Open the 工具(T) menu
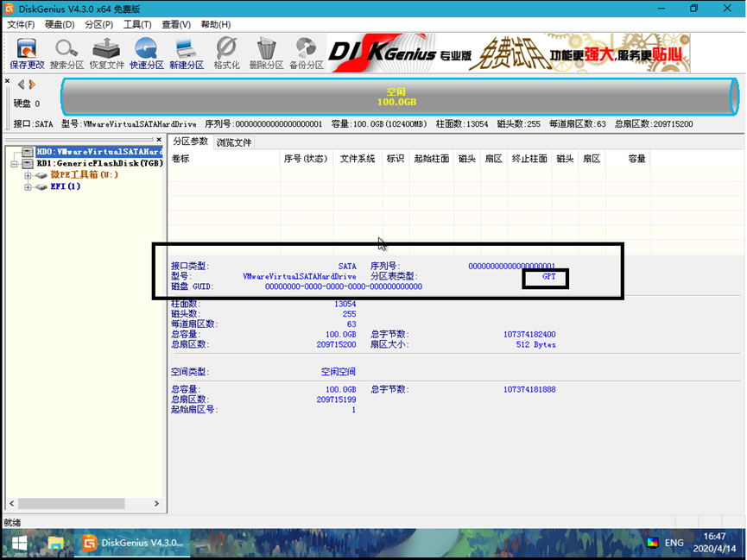 click(137, 24)
